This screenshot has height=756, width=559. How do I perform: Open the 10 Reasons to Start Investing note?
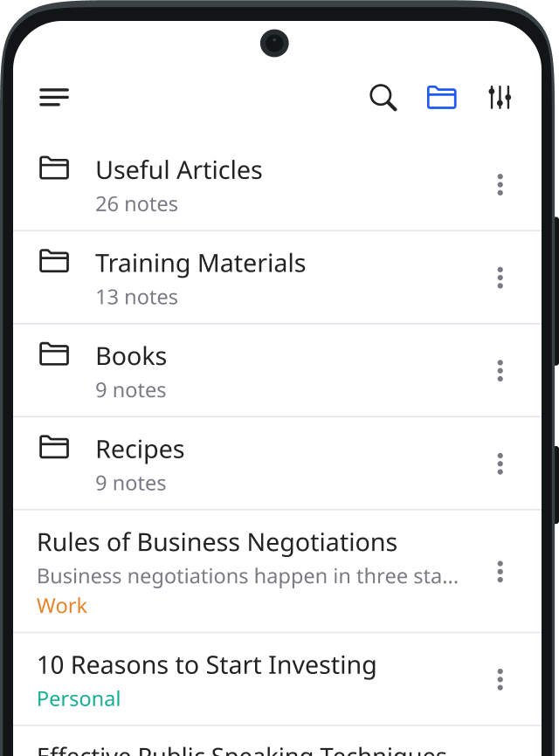tap(206, 666)
